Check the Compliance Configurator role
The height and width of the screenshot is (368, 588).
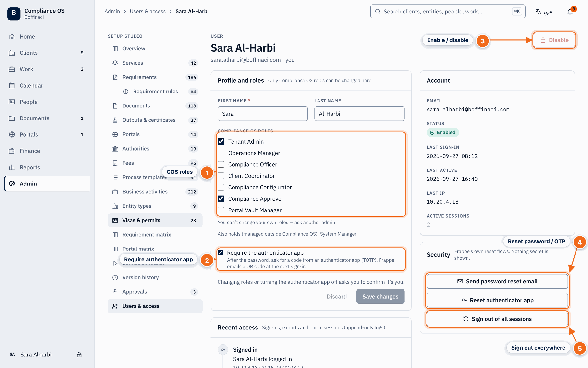click(221, 187)
